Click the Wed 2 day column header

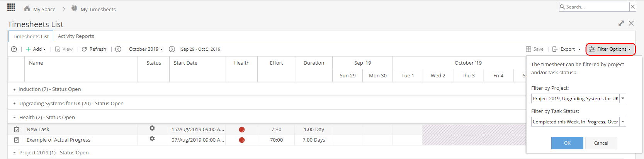click(438, 75)
